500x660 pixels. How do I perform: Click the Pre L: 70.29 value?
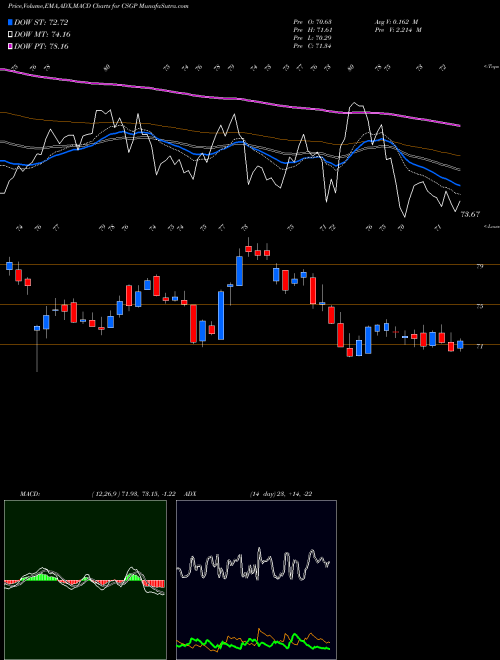click(x=313, y=38)
